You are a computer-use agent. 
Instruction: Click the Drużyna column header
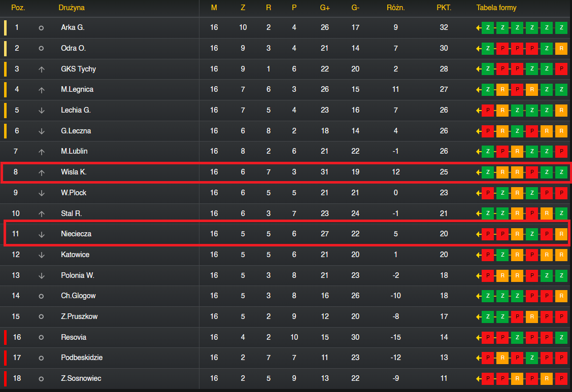(x=72, y=8)
